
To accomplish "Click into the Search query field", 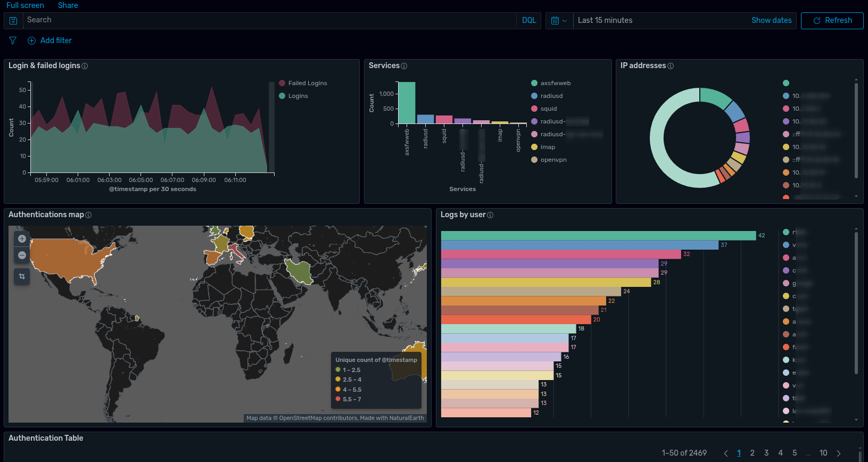I will coord(269,20).
